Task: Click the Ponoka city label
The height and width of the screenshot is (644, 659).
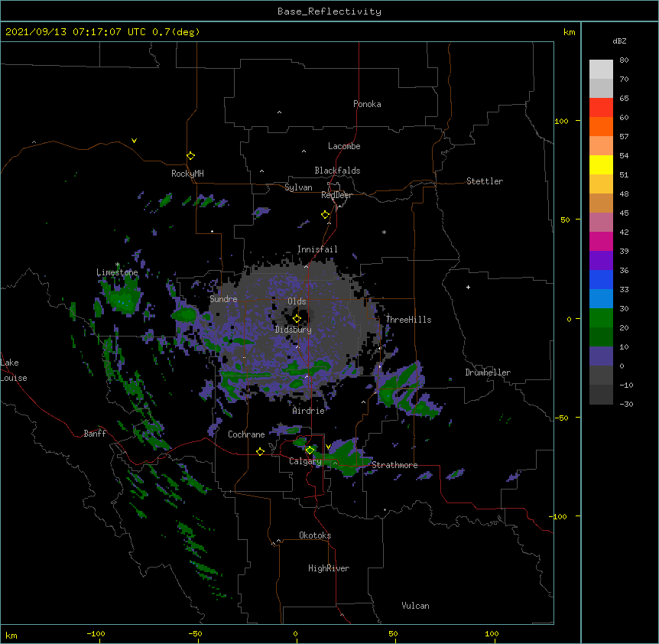Action: [367, 104]
